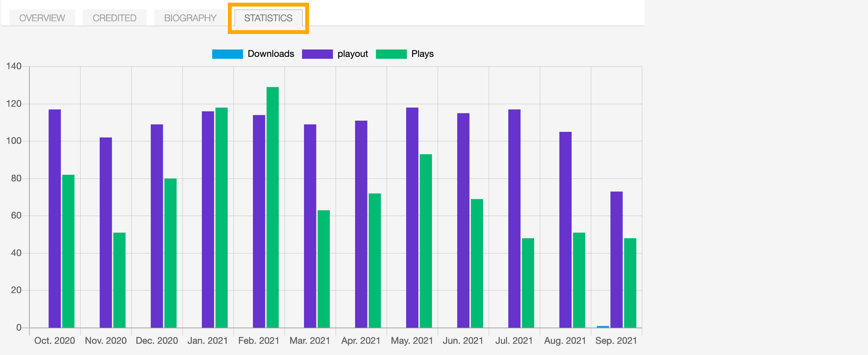Screen dimensions: 868x355
Task: Toggle the playout legend color box
Action: pos(317,54)
